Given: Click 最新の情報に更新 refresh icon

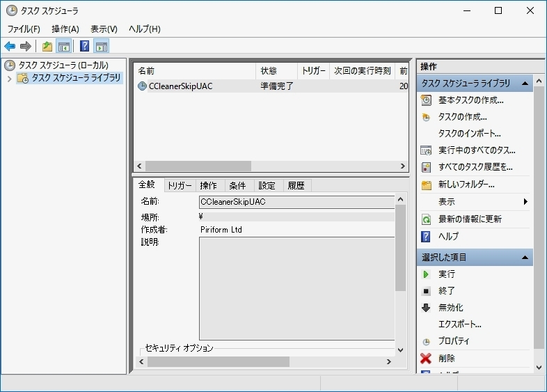Looking at the screenshot, I should [426, 219].
